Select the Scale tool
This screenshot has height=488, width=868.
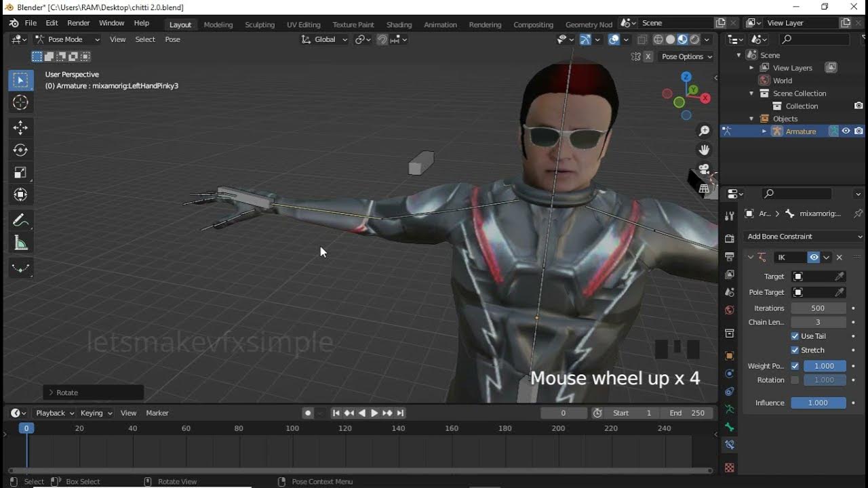[x=20, y=172]
